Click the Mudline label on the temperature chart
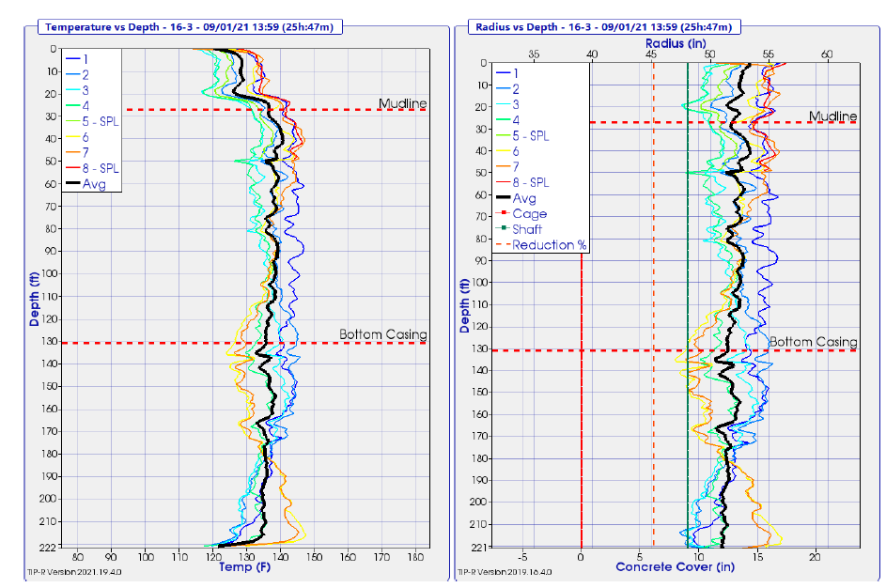 tap(402, 102)
